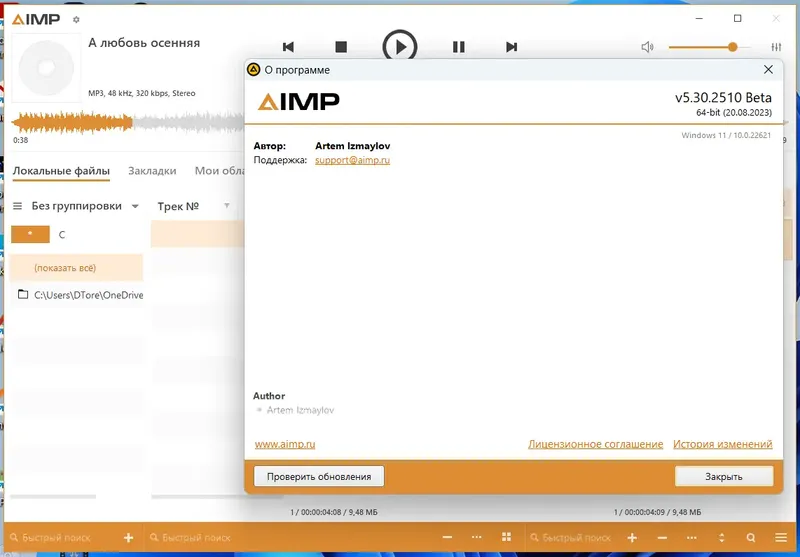Pause the current track
800x557 pixels.
click(x=459, y=47)
